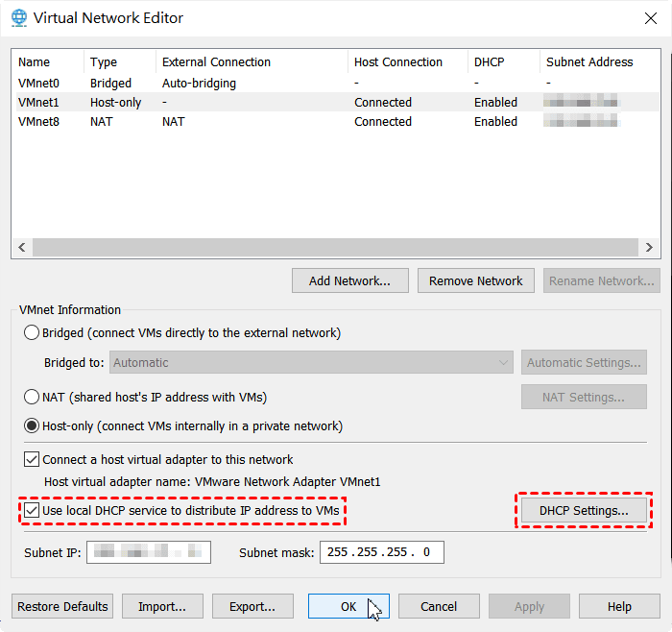This screenshot has height=632, width=672.
Task: Confirm with the OK button
Action: click(348, 606)
